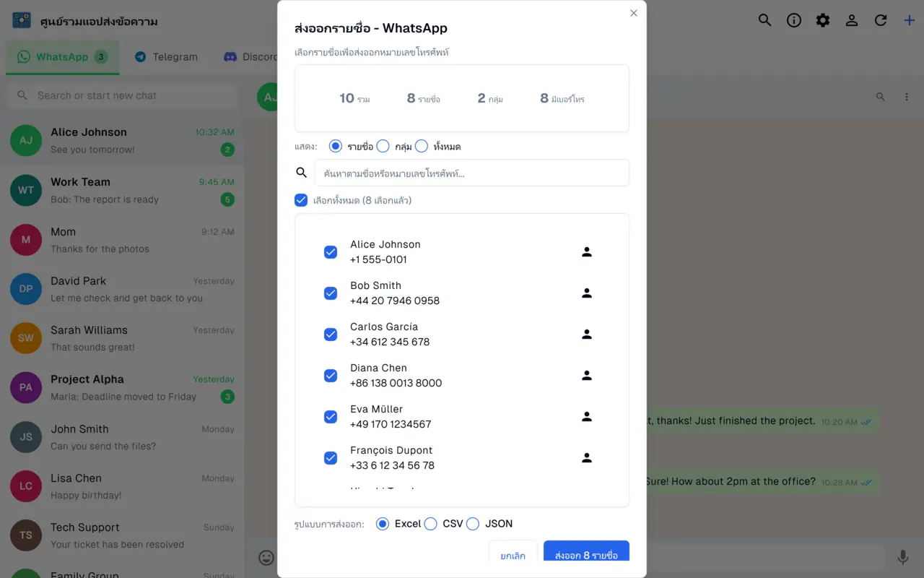The height and width of the screenshot is (578, 924).
Task: Click person icon beside Alice Johnson contact
Action: point(587,251)
